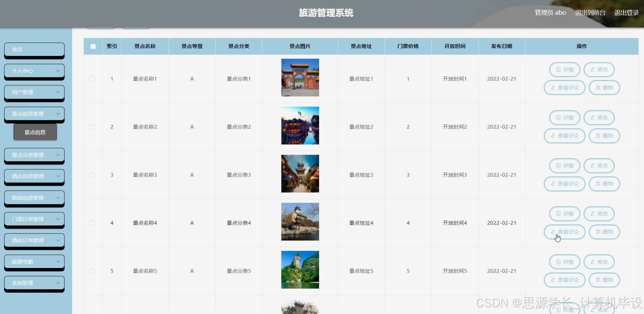Click 修改 button for 景点名称5
Image resolution: width=644 pixels, height=314 pixels.
[599, 262]
